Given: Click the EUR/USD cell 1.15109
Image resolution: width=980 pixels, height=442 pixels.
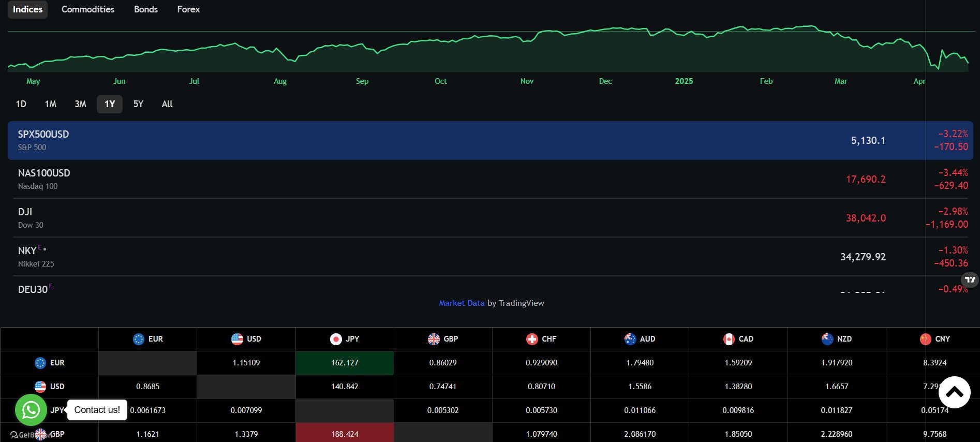Looking at the screenshot, I should [246, 363].
